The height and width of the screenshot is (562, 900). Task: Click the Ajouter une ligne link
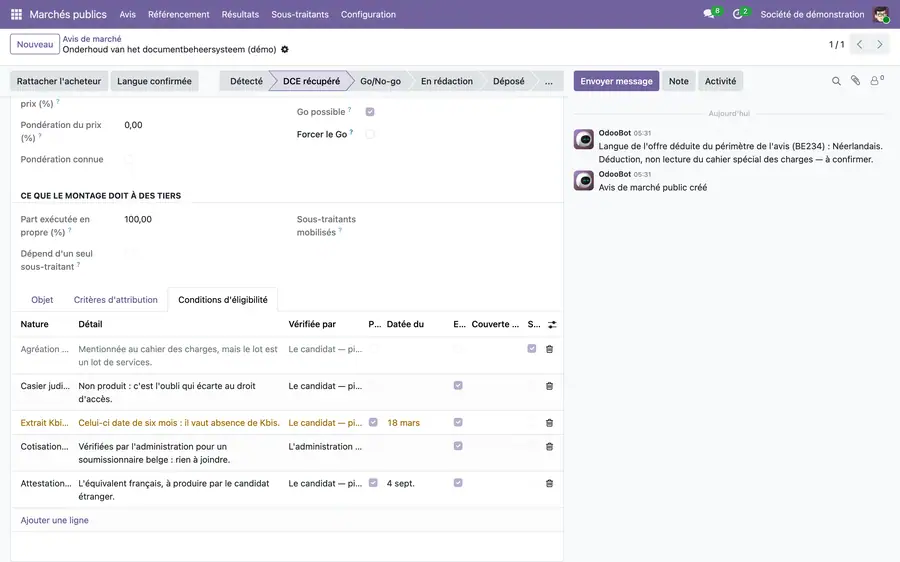(x=55, y=520)
